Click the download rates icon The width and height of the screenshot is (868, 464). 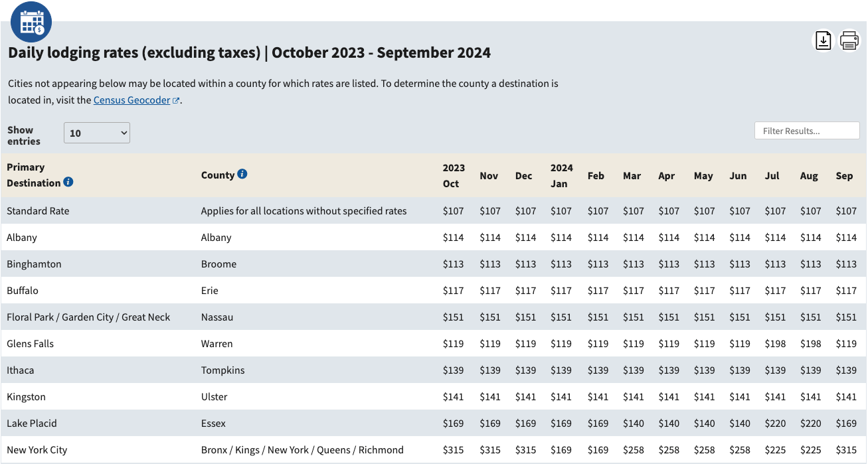click(x=824, y=40)
